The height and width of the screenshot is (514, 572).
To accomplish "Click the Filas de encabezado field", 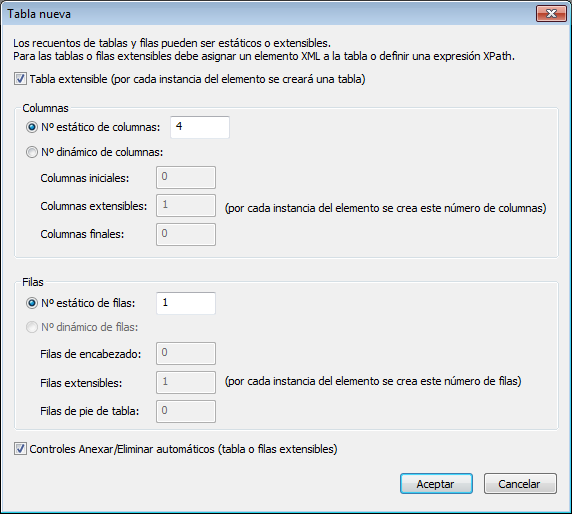I will [x=186, y=353].
